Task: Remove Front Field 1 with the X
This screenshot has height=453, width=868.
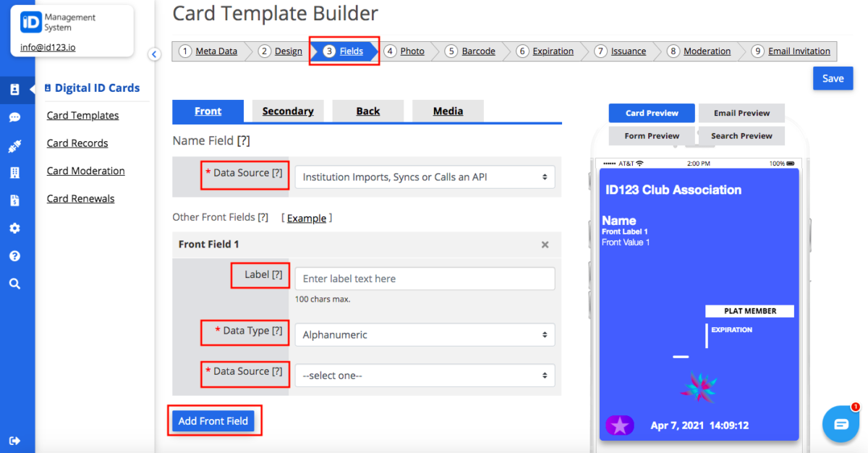Action: 545,245
